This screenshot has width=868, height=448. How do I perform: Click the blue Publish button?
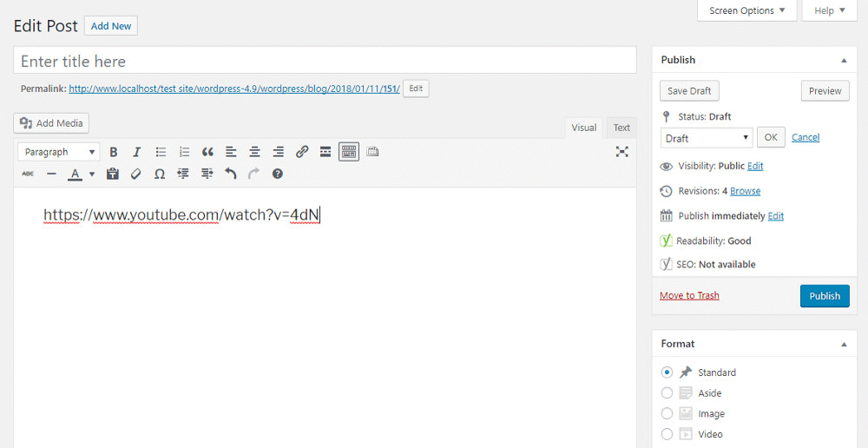point(825,296)
